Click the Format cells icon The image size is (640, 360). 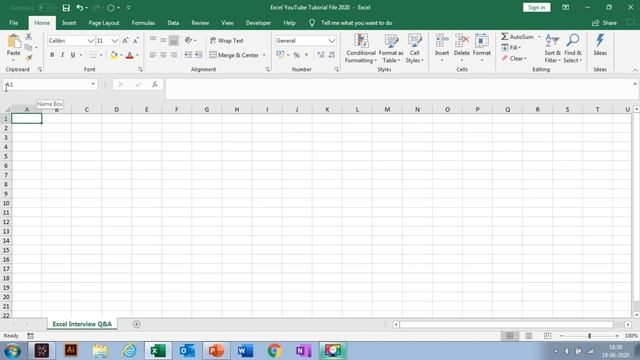(482, 41)
